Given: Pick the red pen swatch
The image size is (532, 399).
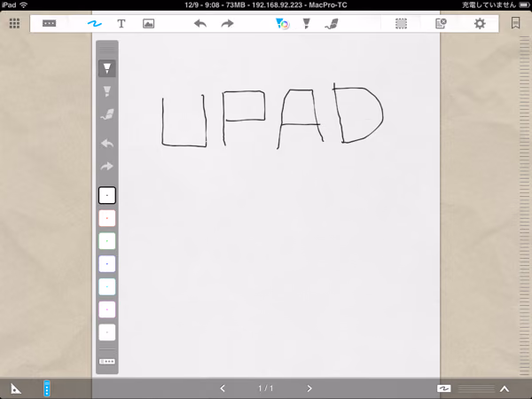Looking at the screenshot, I should click(107, 218).
